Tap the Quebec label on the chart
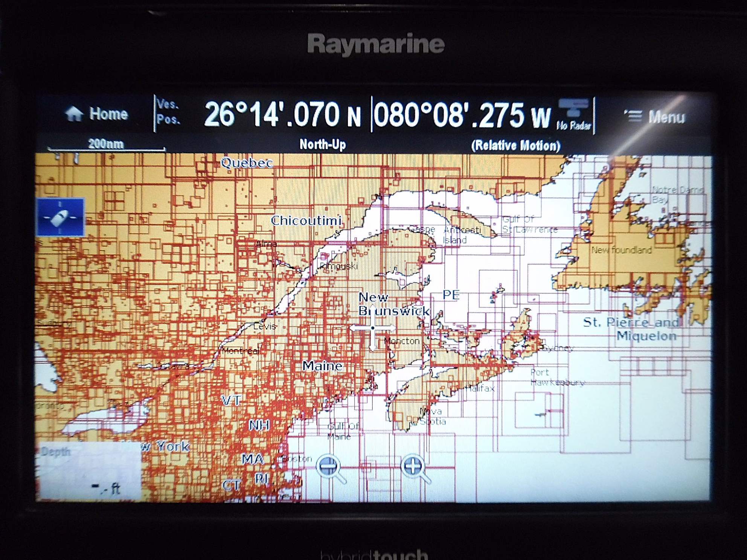747x560 pixels. [x=247, y=163]
